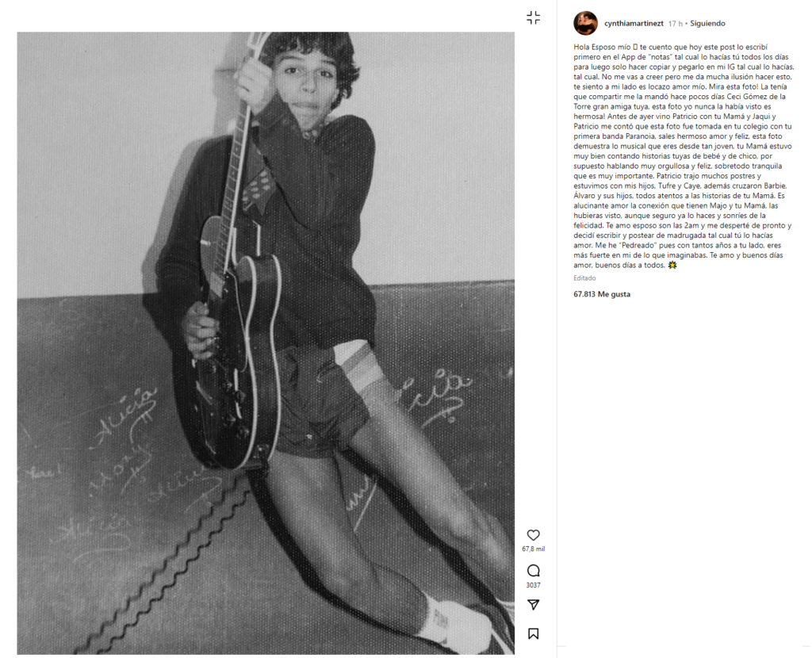This screenshot has height=658, width=812.
Task: Click the Editado label under the caption
Action: (x=584, y=278)
